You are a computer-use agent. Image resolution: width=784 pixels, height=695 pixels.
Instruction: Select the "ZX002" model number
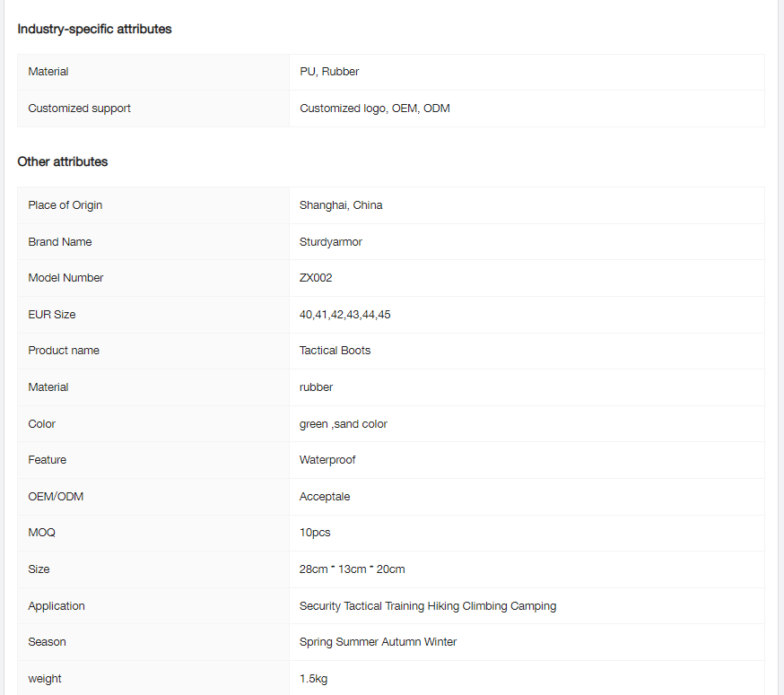[316, 278]
